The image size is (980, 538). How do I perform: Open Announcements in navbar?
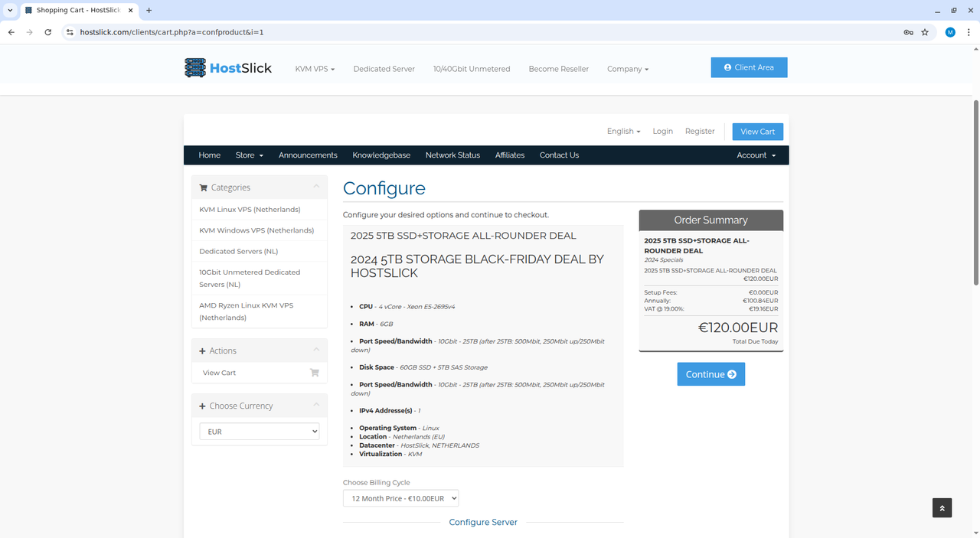308,155
